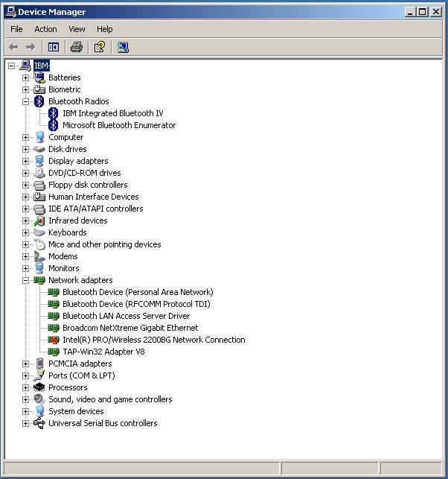Select Intel(R) PRO/Wireless 2200BG Network Connection text
The image size is (448, 479).
pos(154,340)
